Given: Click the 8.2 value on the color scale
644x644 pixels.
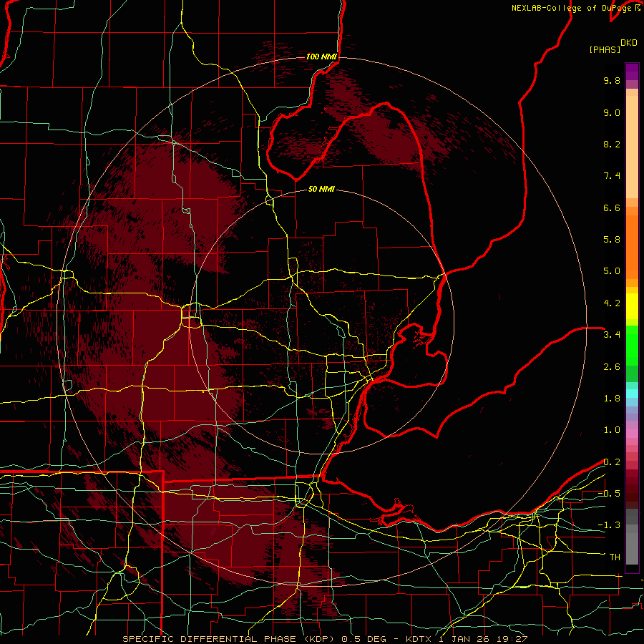Looking at the screenshot, I should click(x=612, y=144).
